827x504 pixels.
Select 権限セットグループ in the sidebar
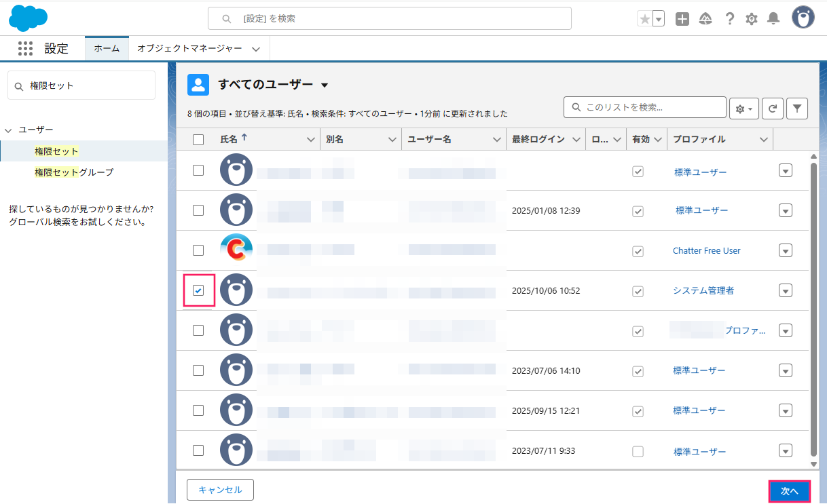(x=74, y=172)
